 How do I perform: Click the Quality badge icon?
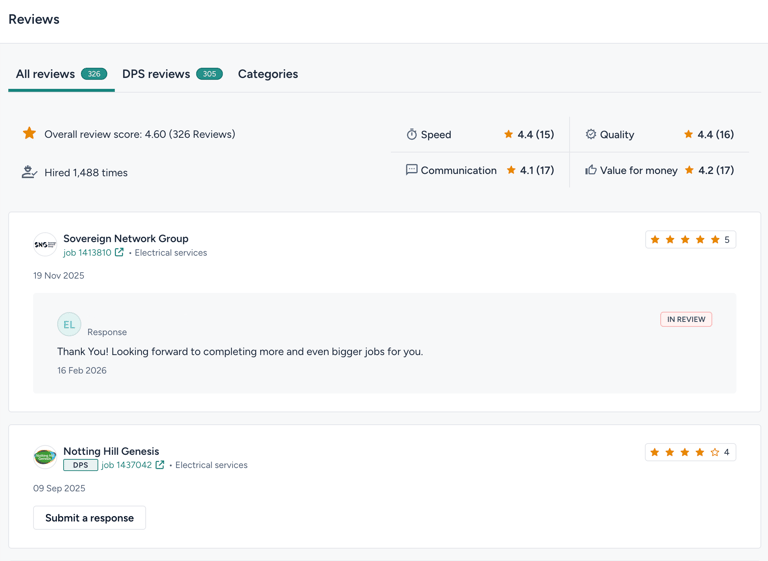[591, 134]
